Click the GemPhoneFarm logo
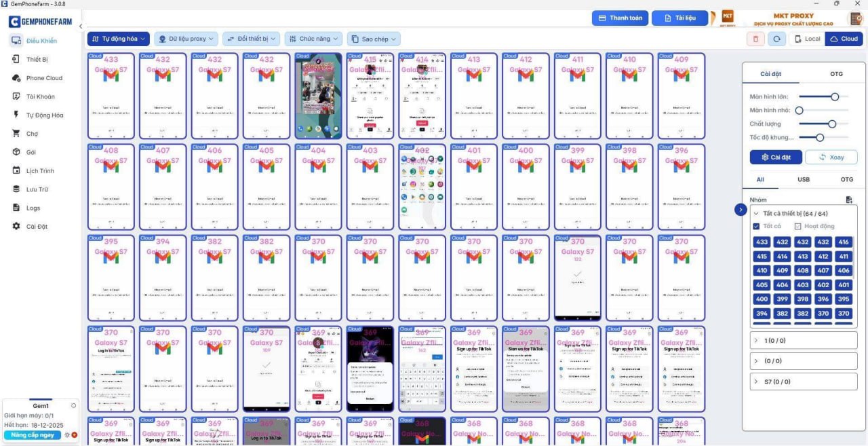868x446 pixels. click(x=41, y=22)
